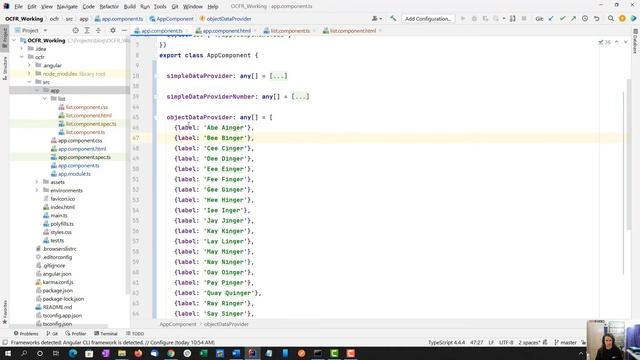This screenshot has height=360, width=640.
Task: Open Firefox from the taskbar
Action: coord(138,353)
